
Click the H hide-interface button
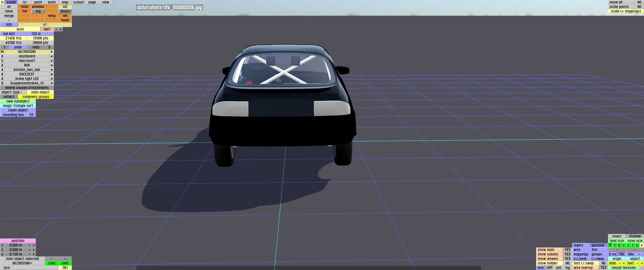point(2,2)
